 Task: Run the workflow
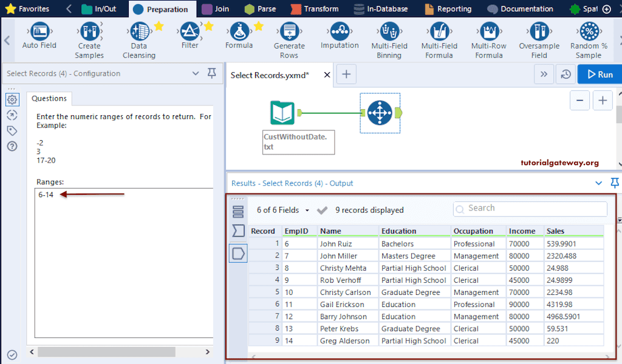(x=598, y=75)
